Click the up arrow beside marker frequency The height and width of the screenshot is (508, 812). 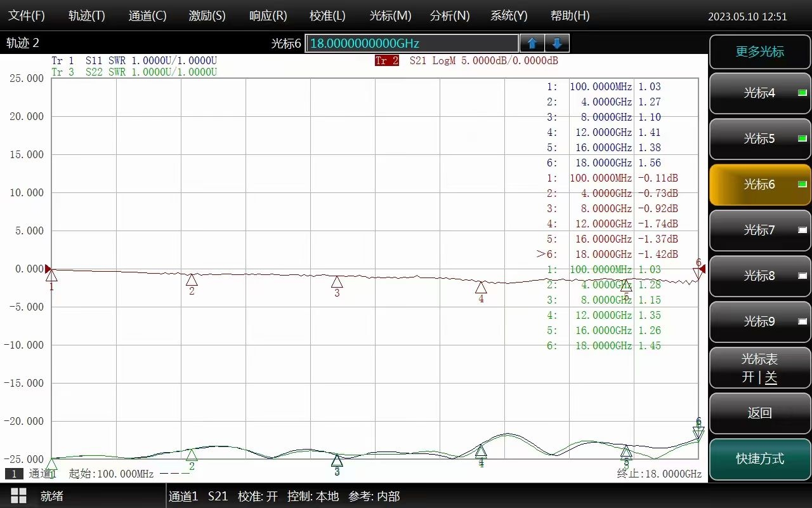click(532, 43)
